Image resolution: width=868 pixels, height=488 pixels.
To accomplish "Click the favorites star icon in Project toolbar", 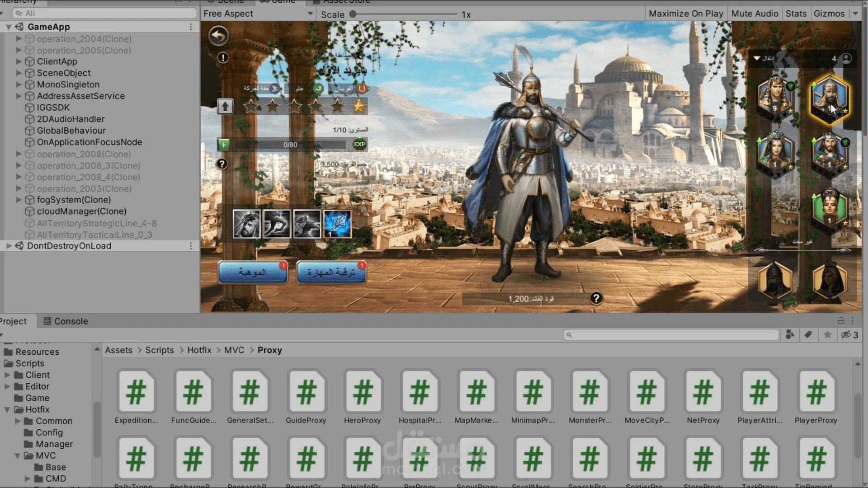I will pyautogui.click(x=827, y=335).
